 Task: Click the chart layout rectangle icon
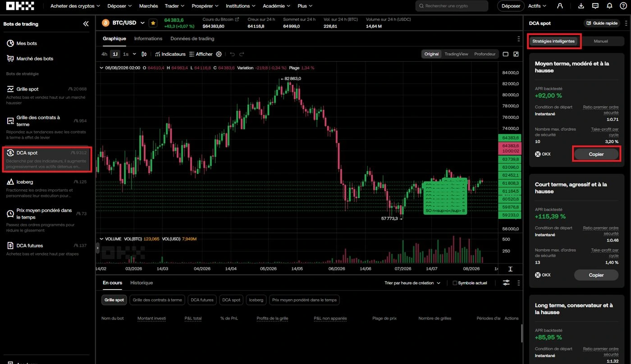point(506,54)
